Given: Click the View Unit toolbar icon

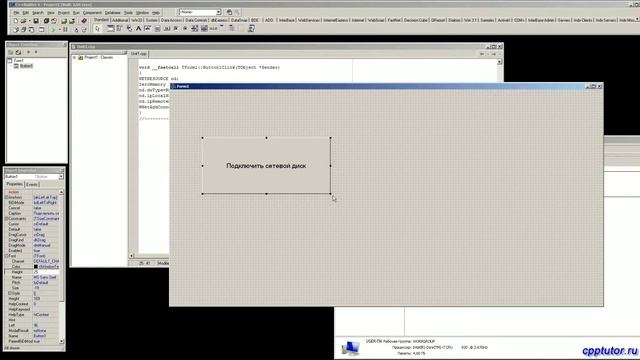Looking at the screenshot, I should [16, 29].
